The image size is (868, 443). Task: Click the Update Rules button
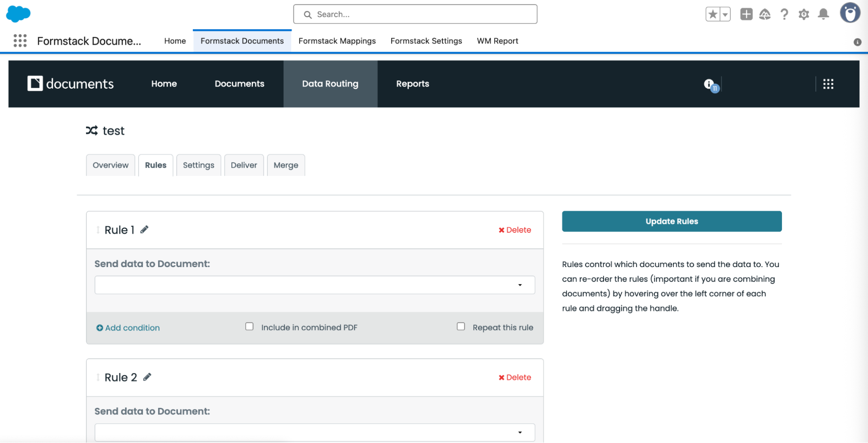pyautogui.click(x=671, y=221)
